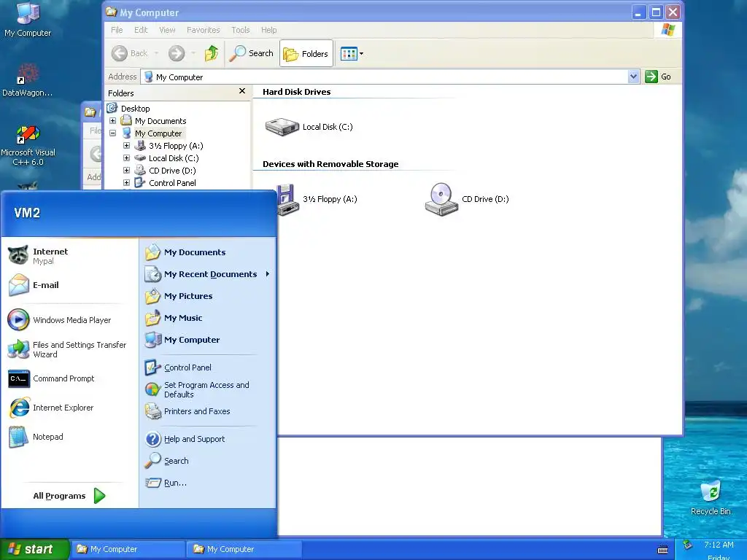The height and width of the screenshot is (560, 747).
Task: Expand 3½ Floppy (A:) tree node
Action: [126, 146]
